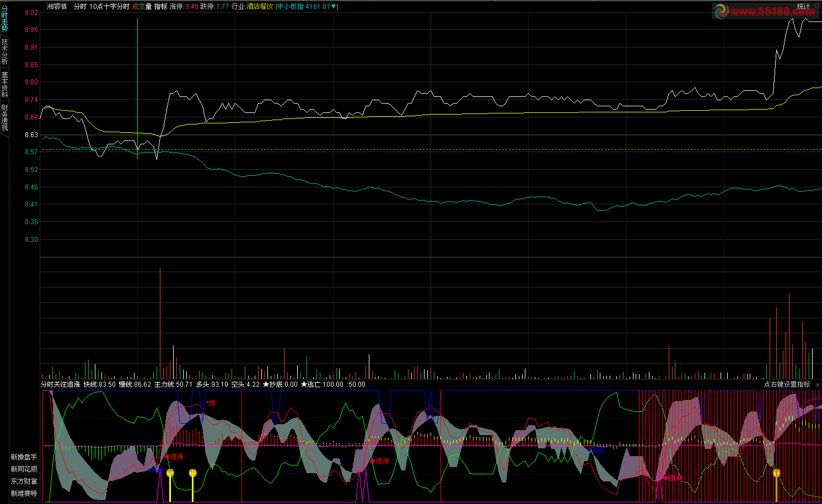
Task: Click the 10点十字分时 option in the header
Action: (109, 7)
